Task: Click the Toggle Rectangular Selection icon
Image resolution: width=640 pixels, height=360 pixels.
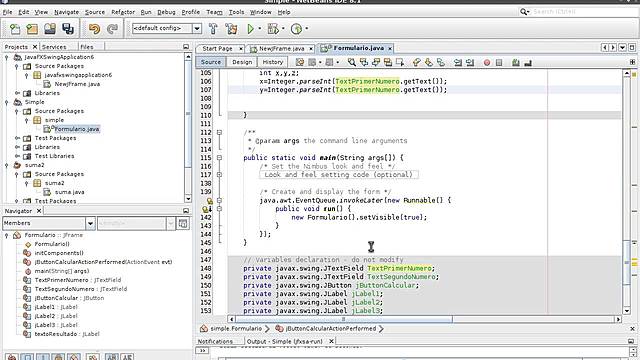Action: (400, 62)
